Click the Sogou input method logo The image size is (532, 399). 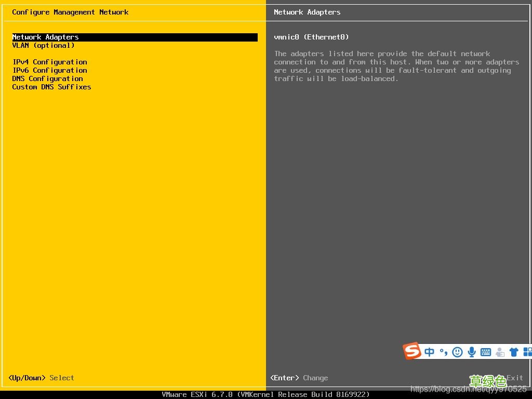click(x=412, y=351)
